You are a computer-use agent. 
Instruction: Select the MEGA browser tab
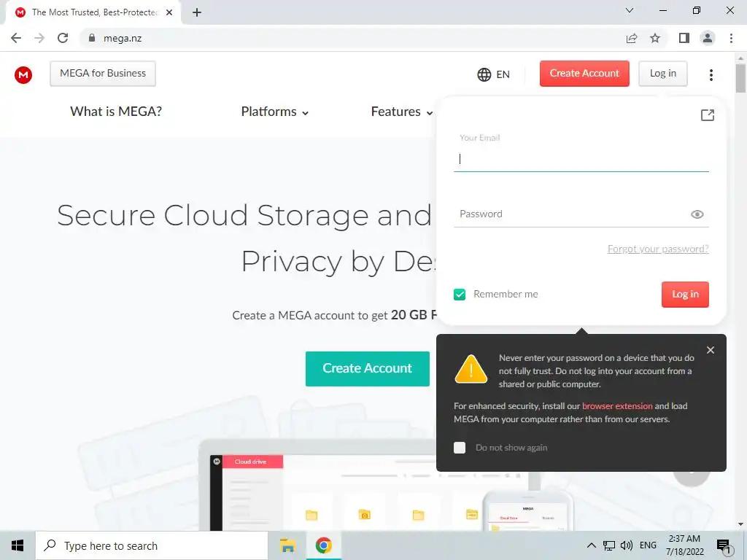(x=94, y=12)
